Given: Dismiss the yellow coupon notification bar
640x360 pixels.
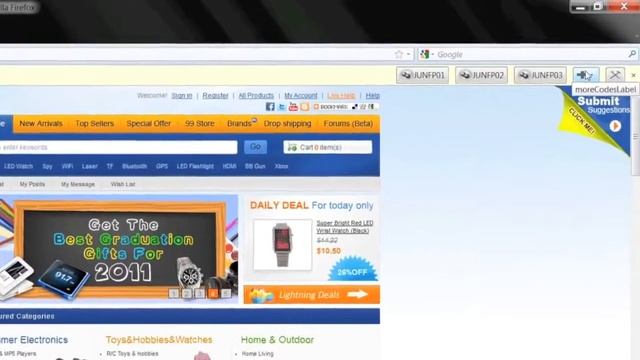Looking at the screenshot, I should 633,76.
